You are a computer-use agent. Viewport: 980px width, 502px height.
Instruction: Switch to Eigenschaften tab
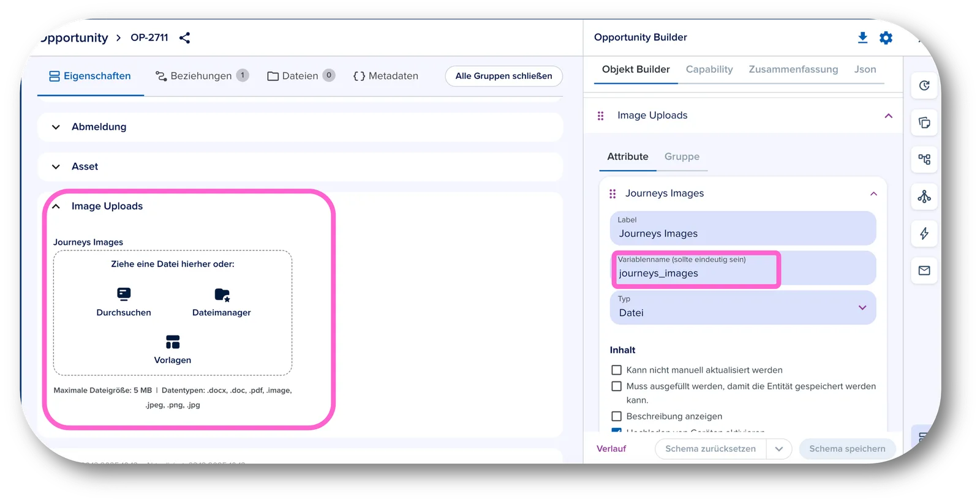pyautogui.click(x=90, y=76)
